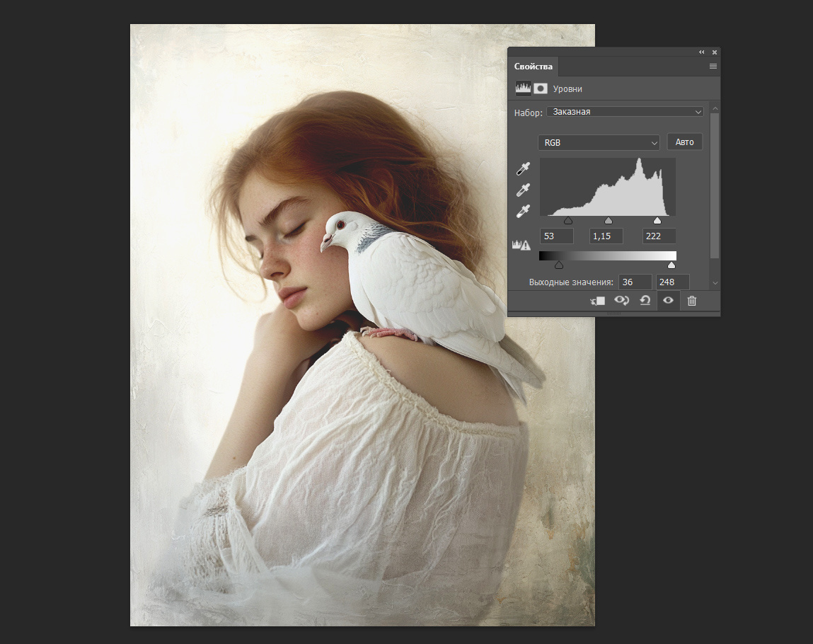Click the Levels adjustment histogram icon
The height and width of the screenshot is (644, 813).
(x=523, y=88)
